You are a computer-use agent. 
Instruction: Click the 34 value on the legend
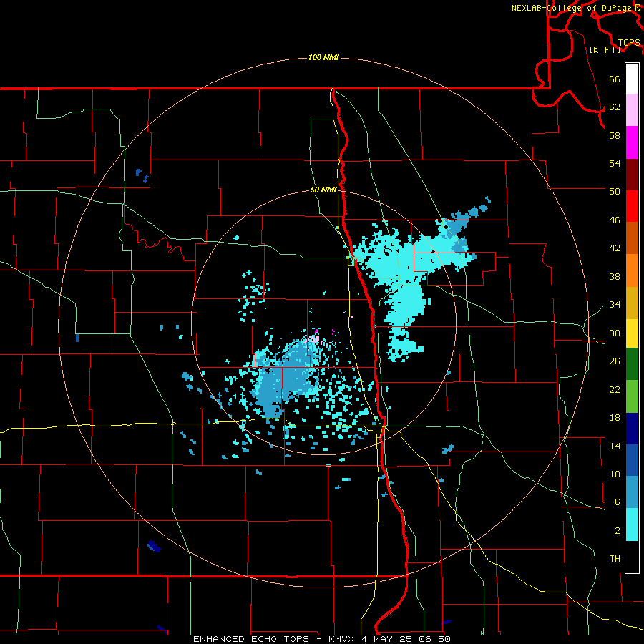(615, 304)
